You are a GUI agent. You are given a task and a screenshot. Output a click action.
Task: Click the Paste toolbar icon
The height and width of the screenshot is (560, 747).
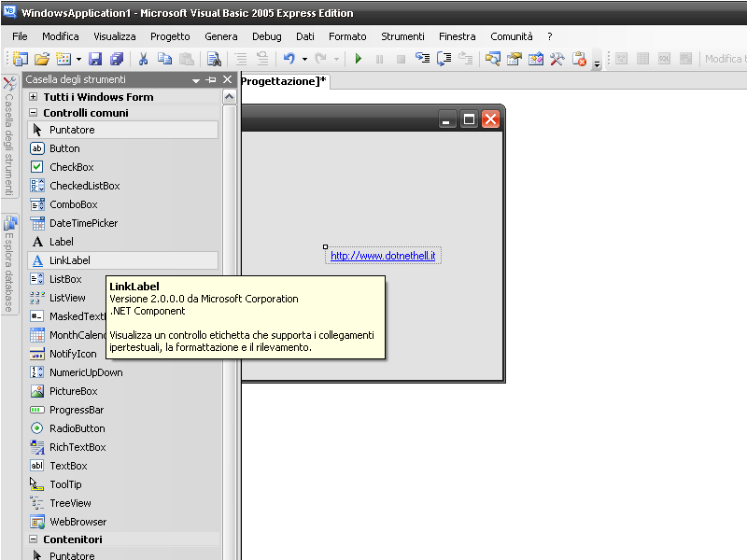[186, 59]
